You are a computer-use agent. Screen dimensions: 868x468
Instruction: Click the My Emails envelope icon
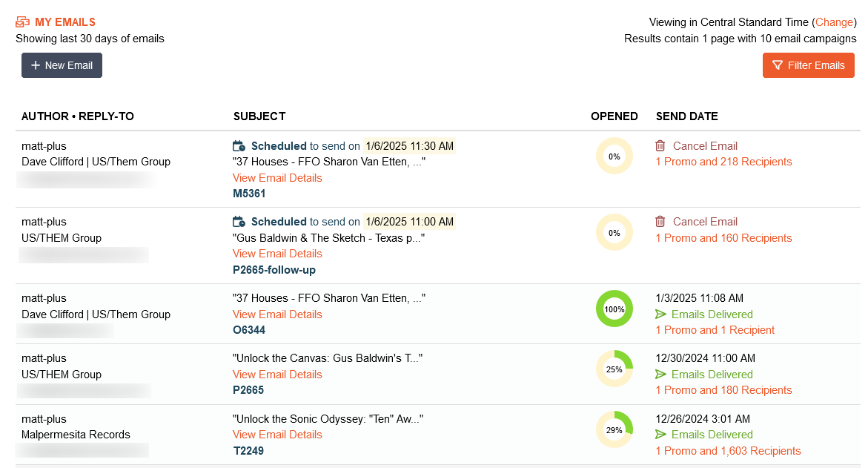[x=23, y=22]
